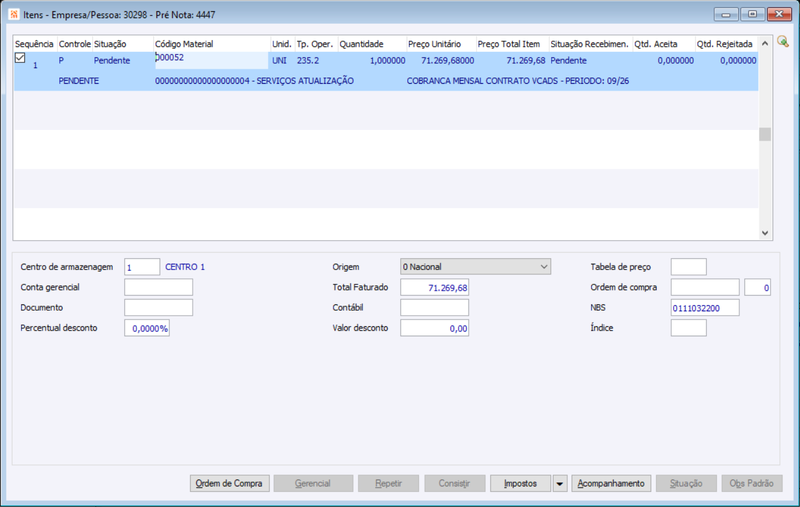The image size is (800, 507).
Task: Click the grid scrollbar down arrow
Action: [x=764, y=233]
